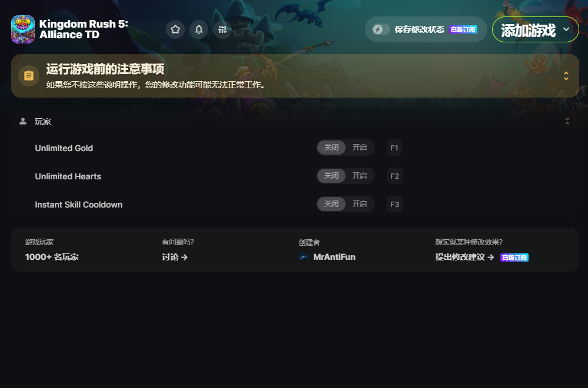Click the F3 hotkey for Instant Skill Cooldown

point(394,204)
